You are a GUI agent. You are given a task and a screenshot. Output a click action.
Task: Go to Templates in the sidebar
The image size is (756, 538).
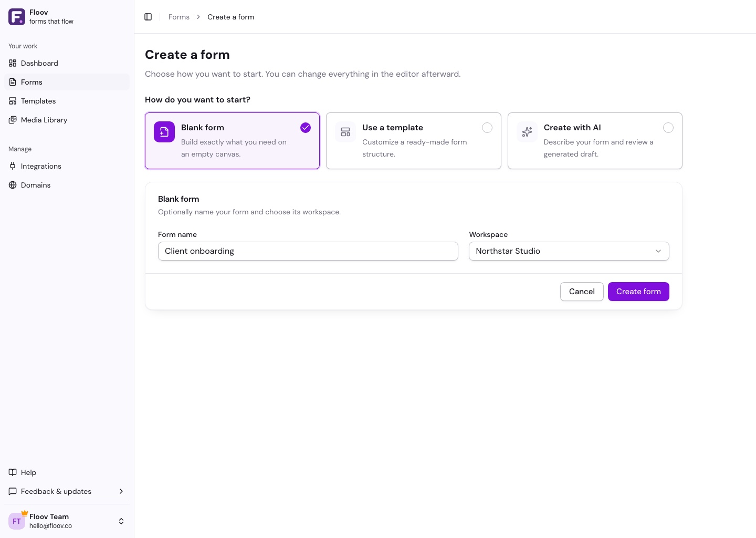click(x=67, y=101)
